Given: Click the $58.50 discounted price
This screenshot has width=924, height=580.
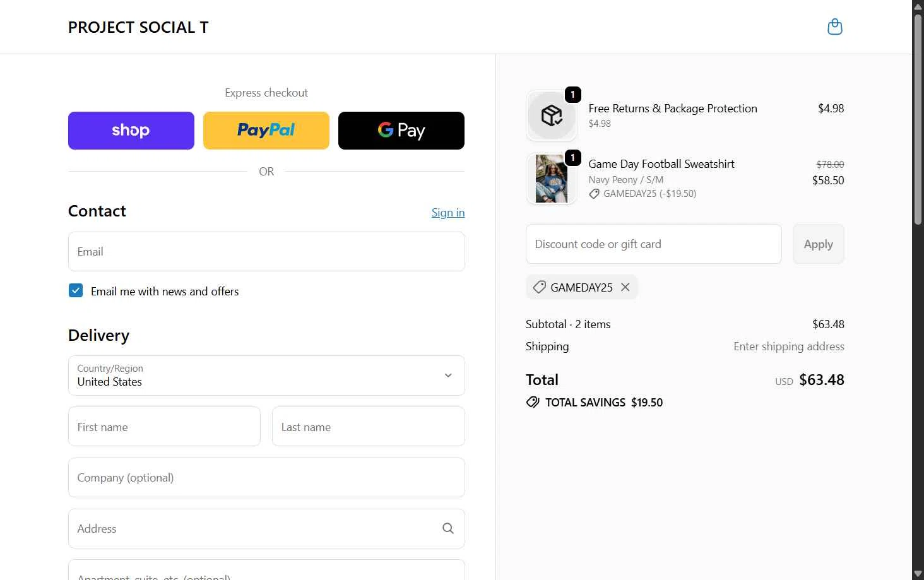Looking at the screenshot, I should tap(828, 181).
